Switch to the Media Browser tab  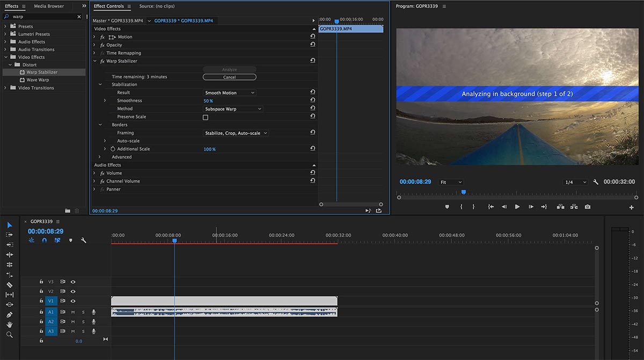(x=49, y=6)
